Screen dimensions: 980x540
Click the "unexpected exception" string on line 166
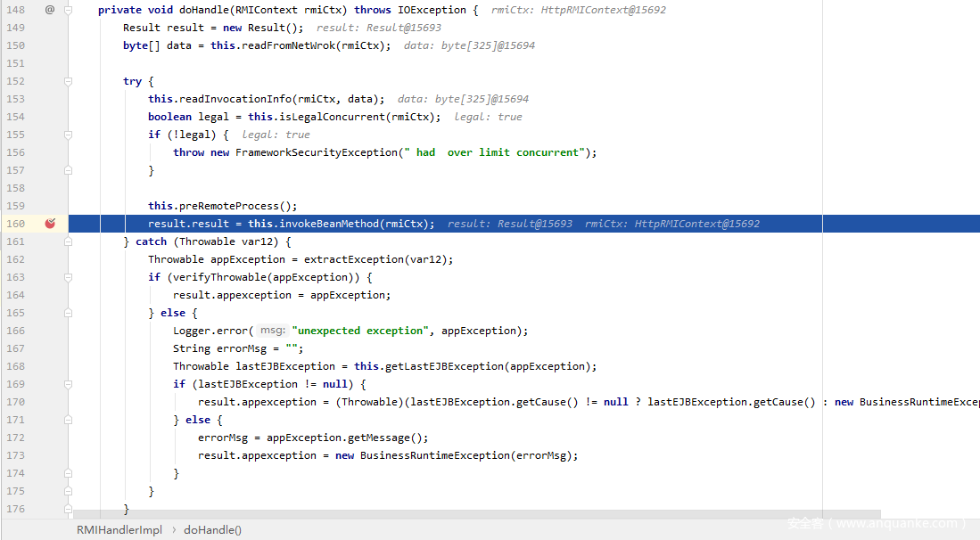point(358,331)
